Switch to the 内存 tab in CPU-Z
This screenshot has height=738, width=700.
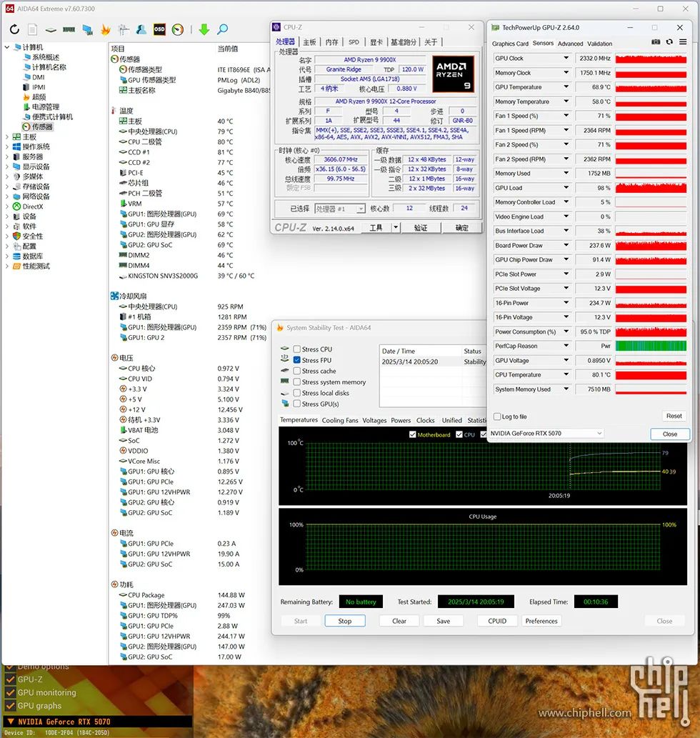[331, 42]
